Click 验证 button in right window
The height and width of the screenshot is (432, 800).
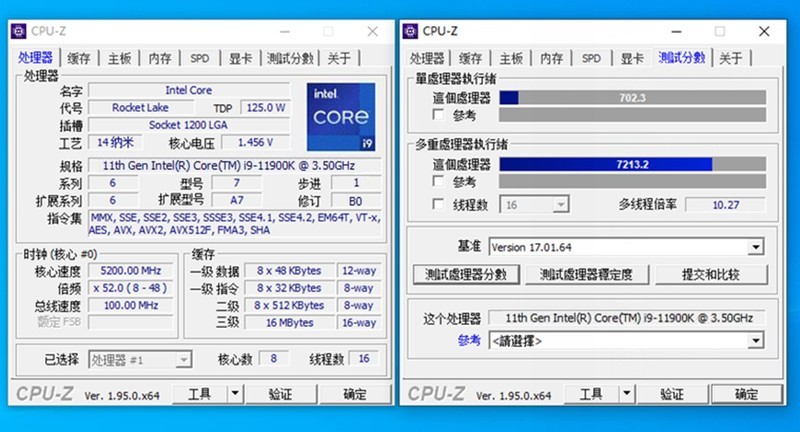(672, 394)
